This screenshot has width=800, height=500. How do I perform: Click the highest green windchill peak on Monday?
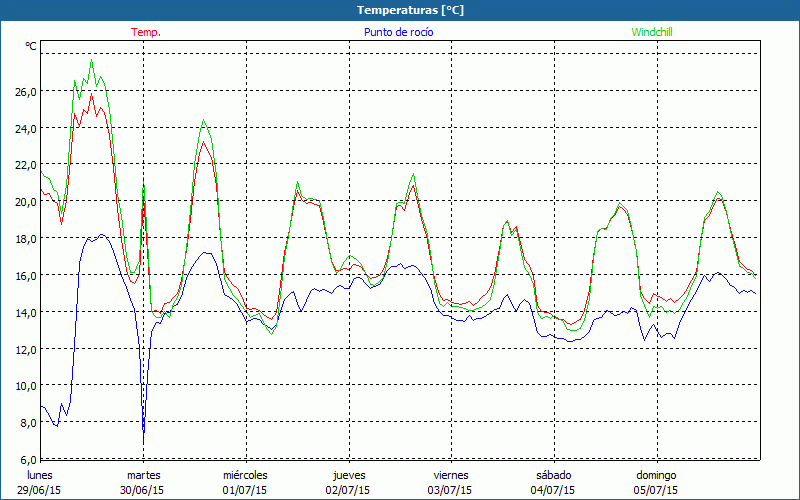click(x=92, y=60)
